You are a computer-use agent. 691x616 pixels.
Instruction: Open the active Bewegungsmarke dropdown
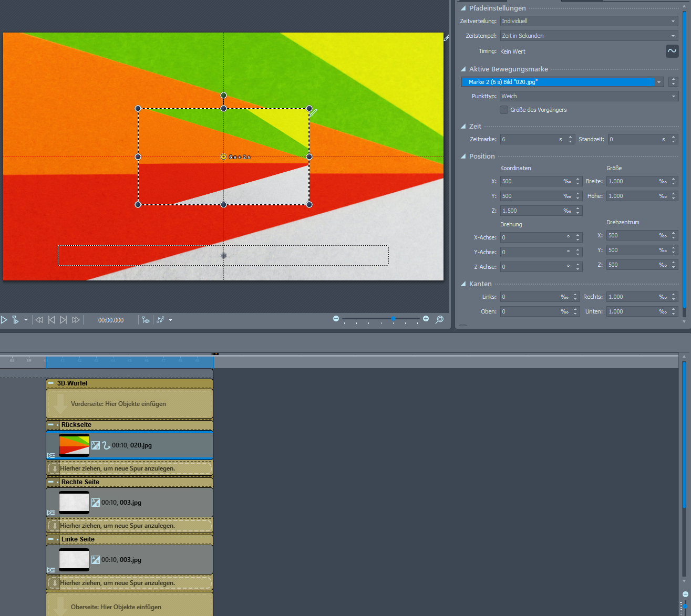coord(658,82)
